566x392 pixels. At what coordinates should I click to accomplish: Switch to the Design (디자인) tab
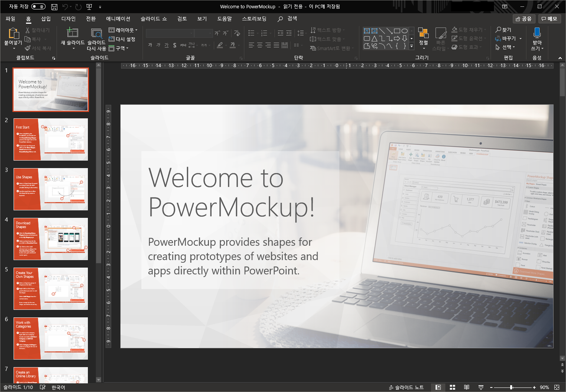click(x=68, y=18)
